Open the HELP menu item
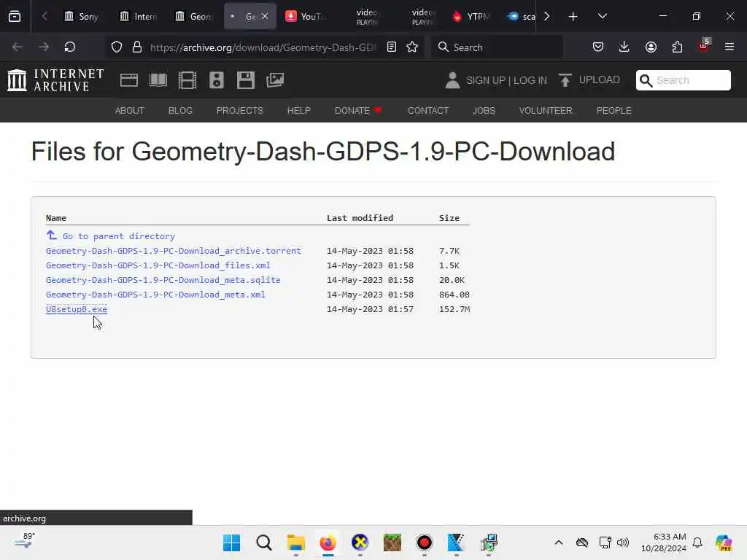This screenshot has width=747, height=560. click(x=298, y=111)
